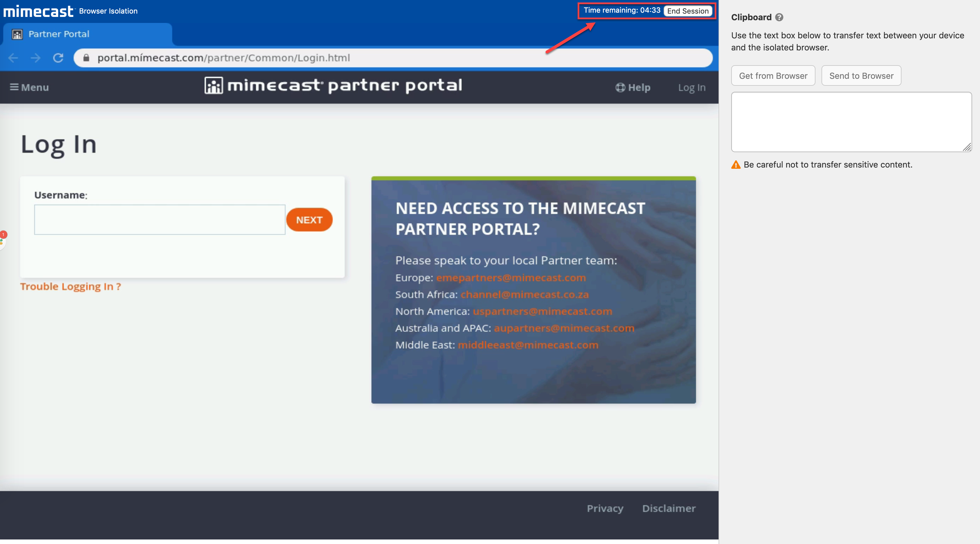Click the browser forward arrow
Viewport: 980px width, 544px height.
point(35,58)
